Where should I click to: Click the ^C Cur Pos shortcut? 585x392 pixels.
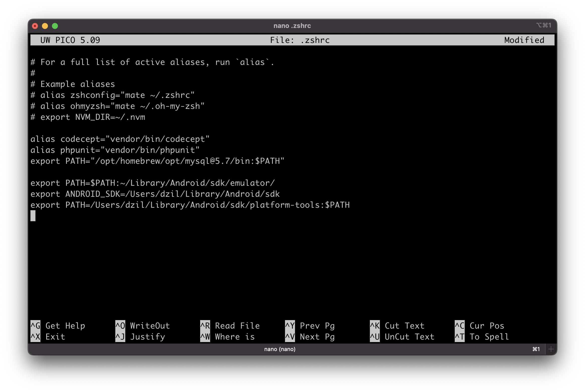click(x=479, y=326)
